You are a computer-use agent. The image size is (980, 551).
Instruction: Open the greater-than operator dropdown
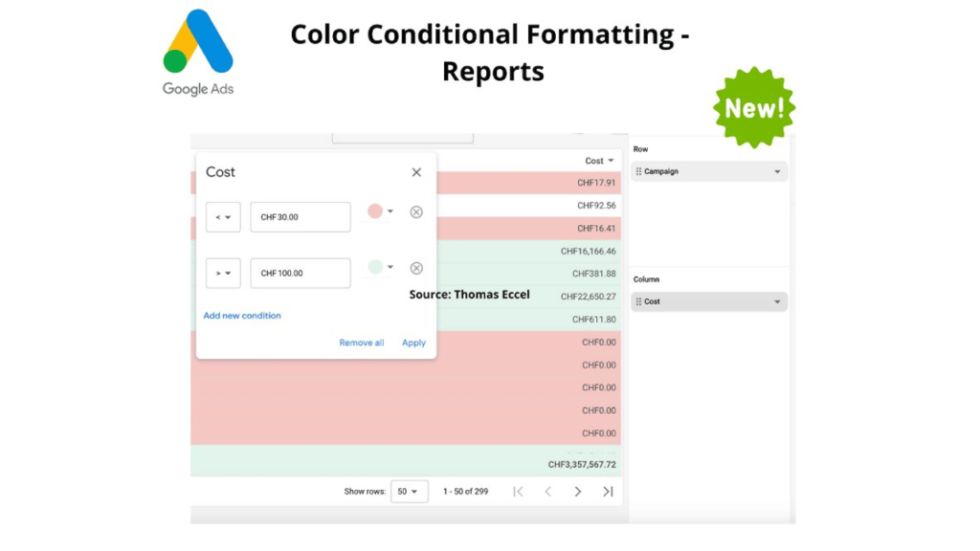point(223,273)
